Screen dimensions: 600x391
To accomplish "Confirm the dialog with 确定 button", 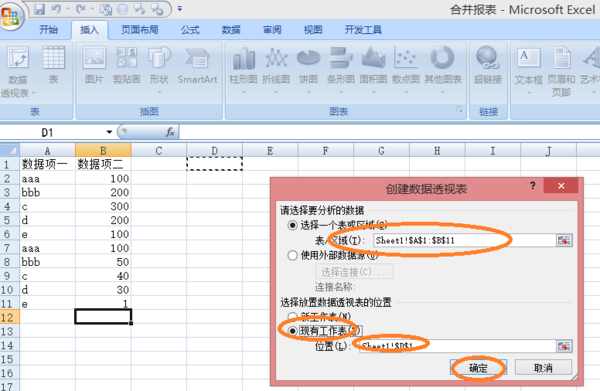I will pyautogui.click(x=478, y=368).
